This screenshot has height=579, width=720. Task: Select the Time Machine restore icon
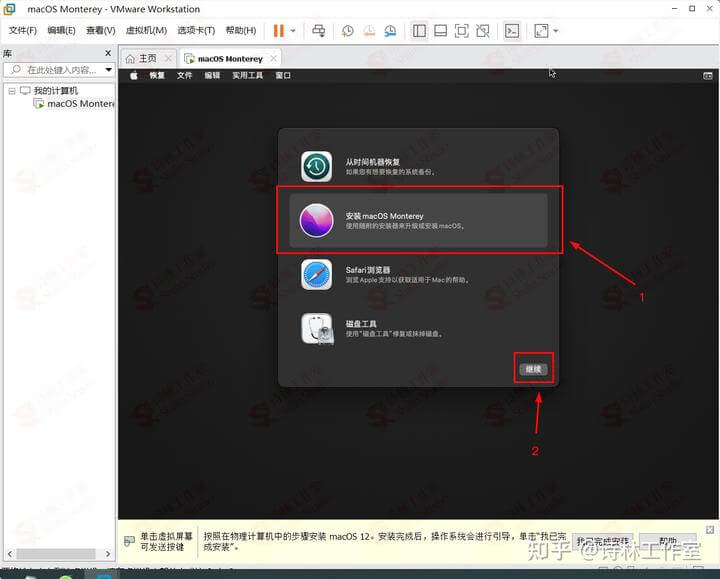tap(316, 166)
